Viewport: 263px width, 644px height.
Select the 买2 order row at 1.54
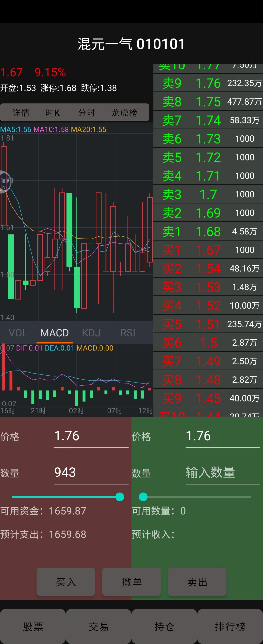click(208, 268)
